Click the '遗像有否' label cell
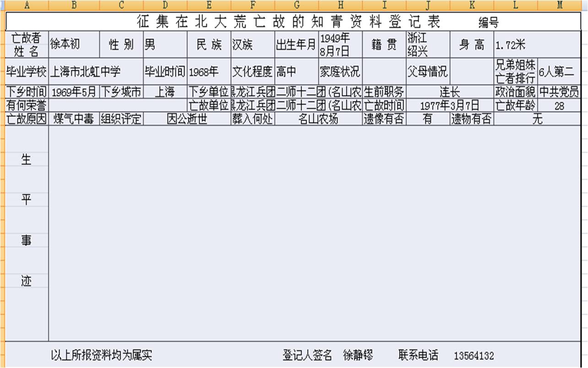Viewport: 588px width, 368px height. tap(384, 119)
